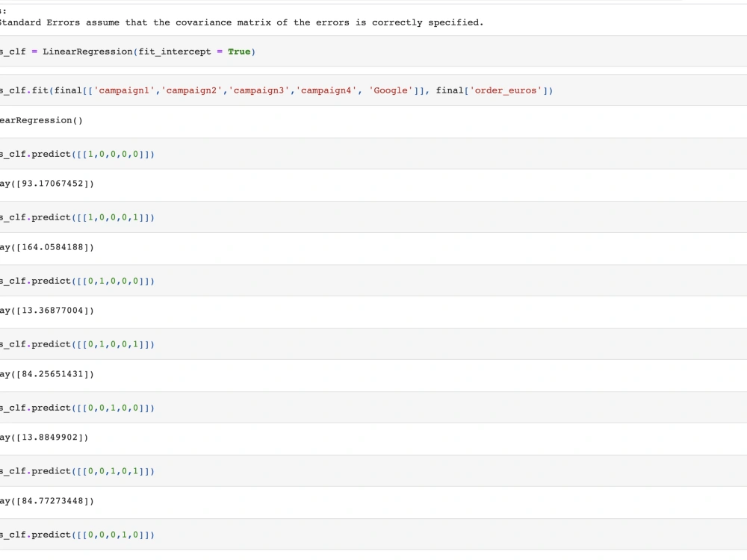Click the output array 84.77273448
The image size is (747, 560).
45,501
